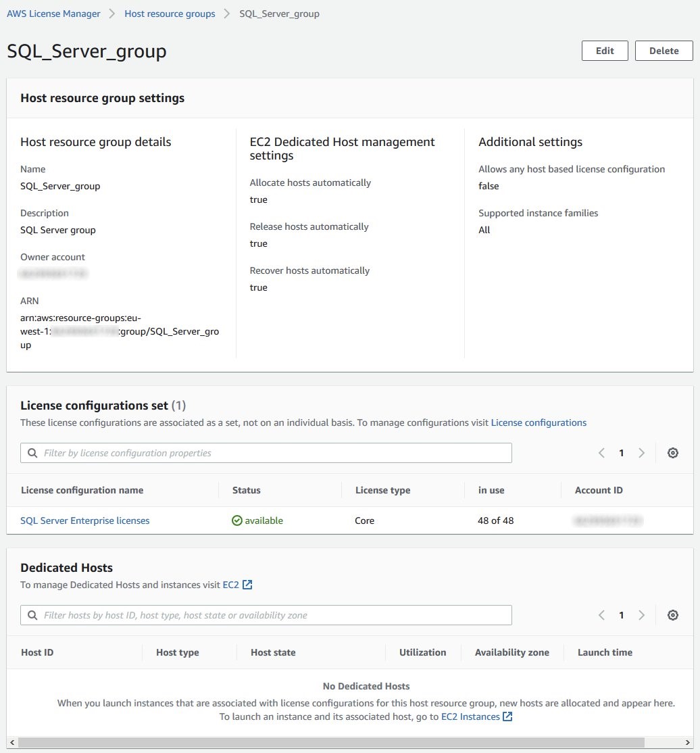Edit the SQL_Server_group host resource group
Viewport: 700px width, 753px height.
coord(605,51)
